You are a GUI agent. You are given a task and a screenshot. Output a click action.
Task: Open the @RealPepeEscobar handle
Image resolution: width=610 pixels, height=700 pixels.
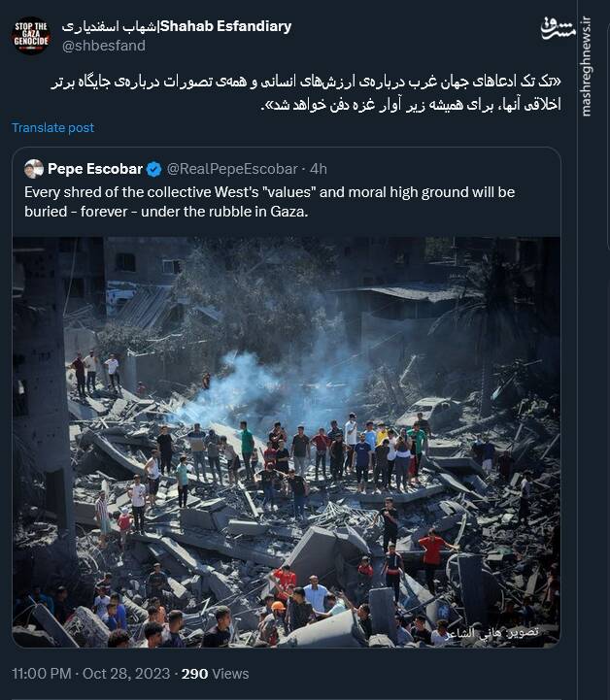pyautogui.click(x=232, y=169)
